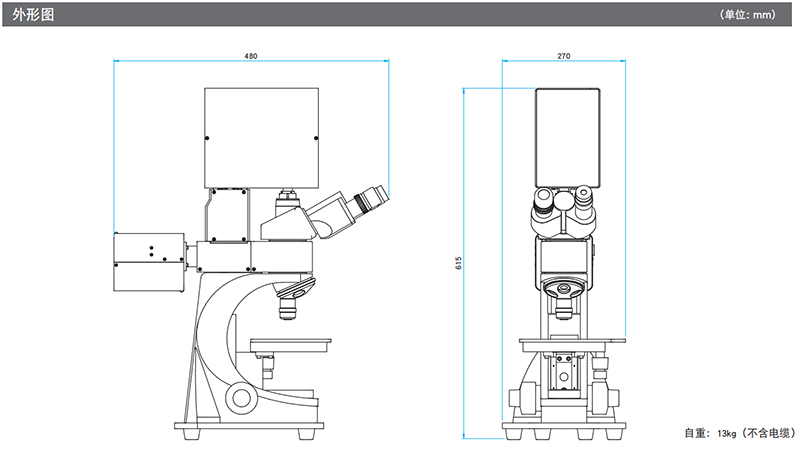The width and height of the screenshot is (800, 454).
Task: Click the base plate in front view
Action: pyautogui.click(x=565, y=430)
